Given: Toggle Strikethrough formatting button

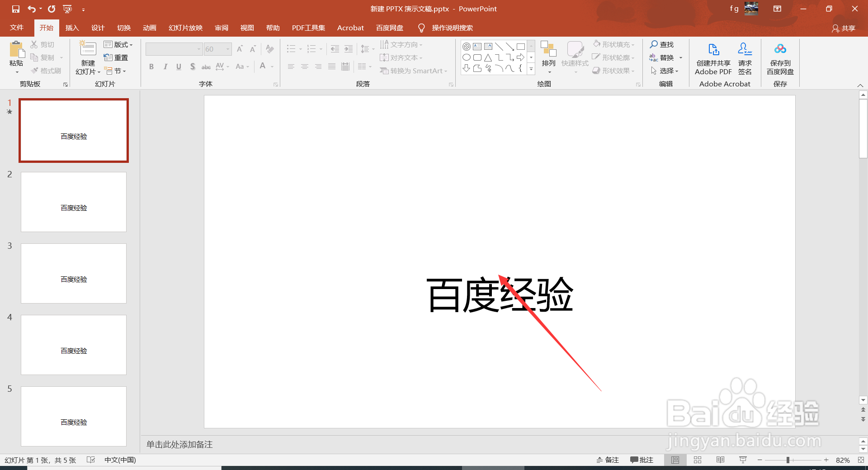Looking at the screenshot, I should point(206,66).
